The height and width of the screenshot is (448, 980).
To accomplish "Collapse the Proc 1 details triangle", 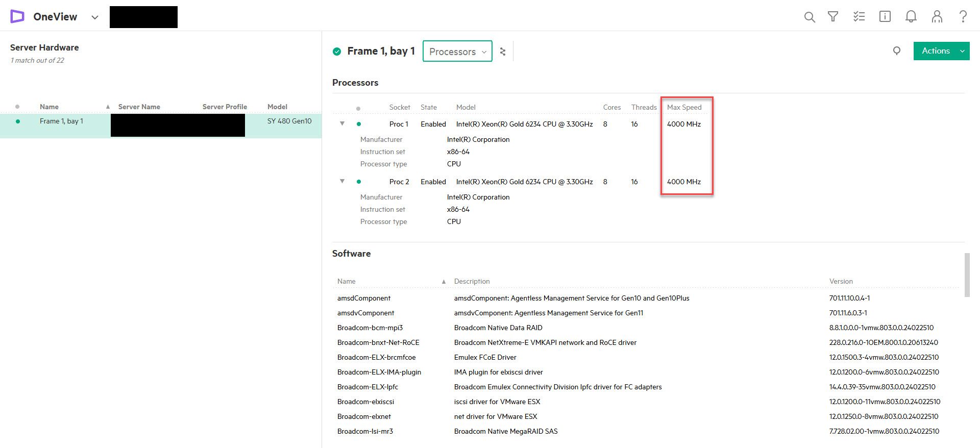I will (342, 123).
